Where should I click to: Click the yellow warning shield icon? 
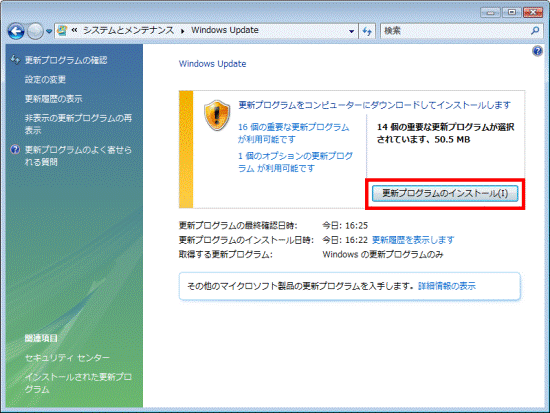tap(217, 115)
